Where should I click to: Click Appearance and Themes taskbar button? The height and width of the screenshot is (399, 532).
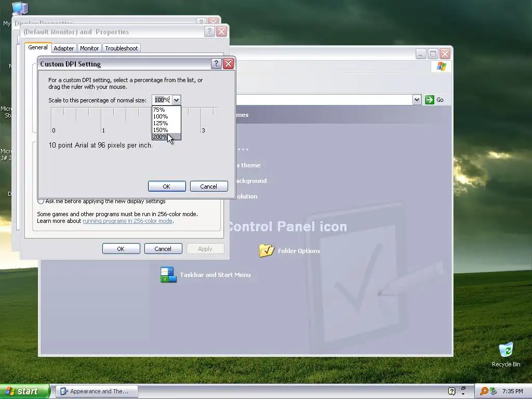[x=97, y=391]
